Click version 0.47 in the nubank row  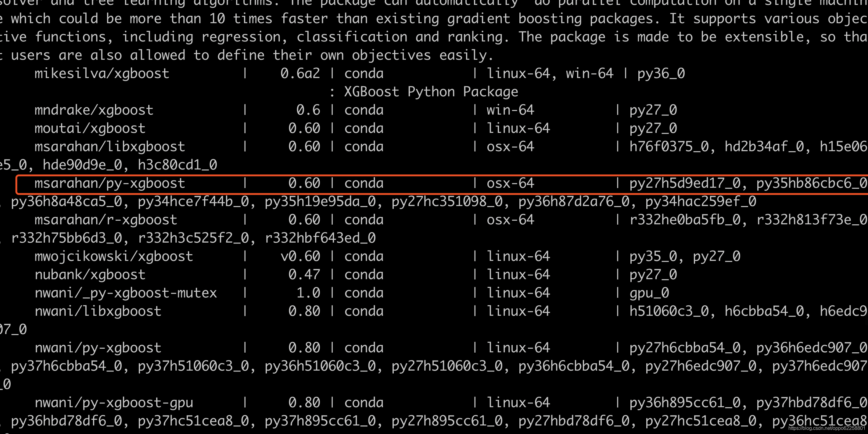(x=304, y=274)
